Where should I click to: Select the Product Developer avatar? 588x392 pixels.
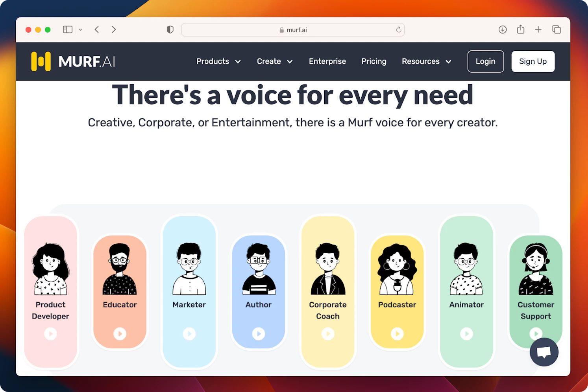pyautogui.click(x=50, y=269)
